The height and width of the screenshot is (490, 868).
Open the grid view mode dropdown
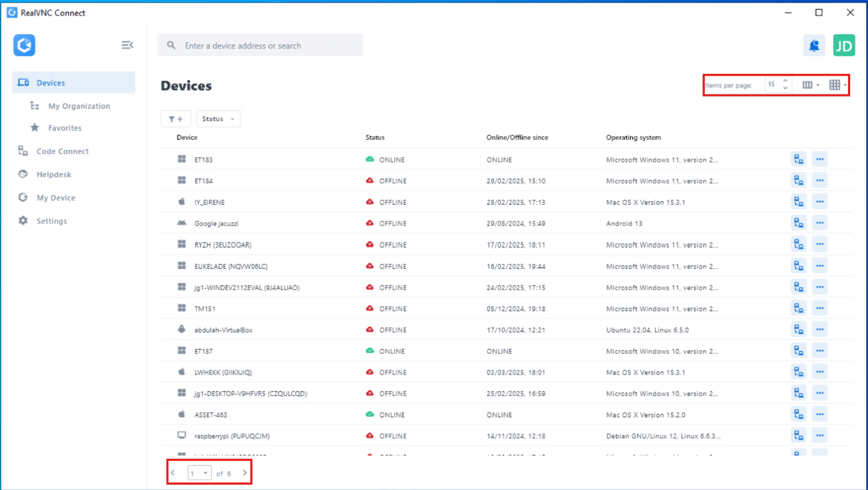837,85
